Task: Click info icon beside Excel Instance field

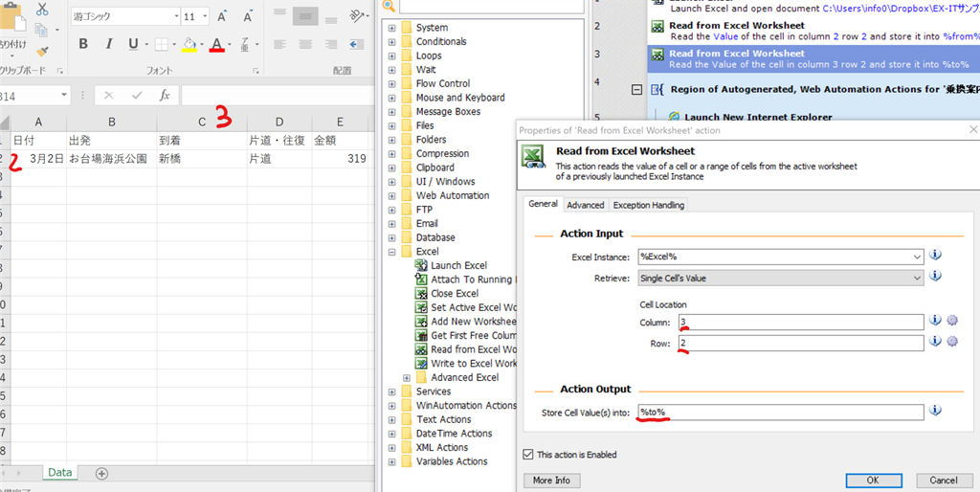Action: point(935,256)
